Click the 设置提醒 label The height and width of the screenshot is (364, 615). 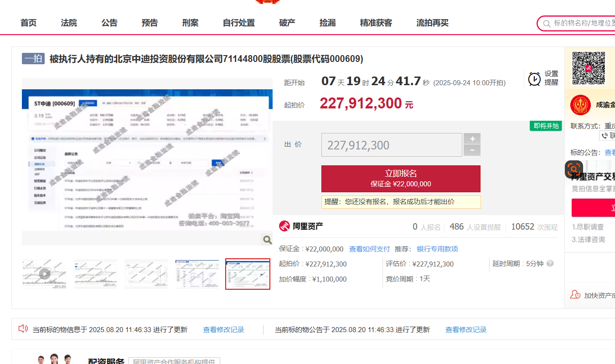click(x=551, y=78)
